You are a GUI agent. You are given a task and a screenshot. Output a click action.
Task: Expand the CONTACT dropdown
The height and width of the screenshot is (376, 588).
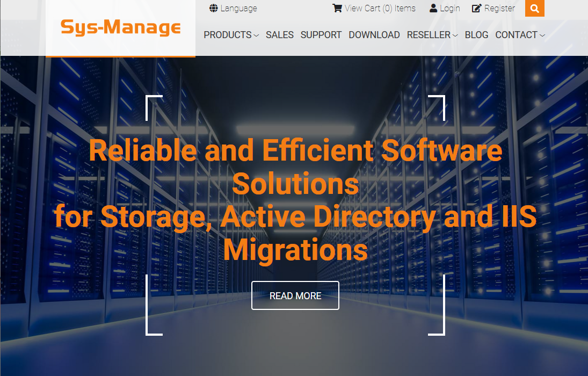[517, 35]
